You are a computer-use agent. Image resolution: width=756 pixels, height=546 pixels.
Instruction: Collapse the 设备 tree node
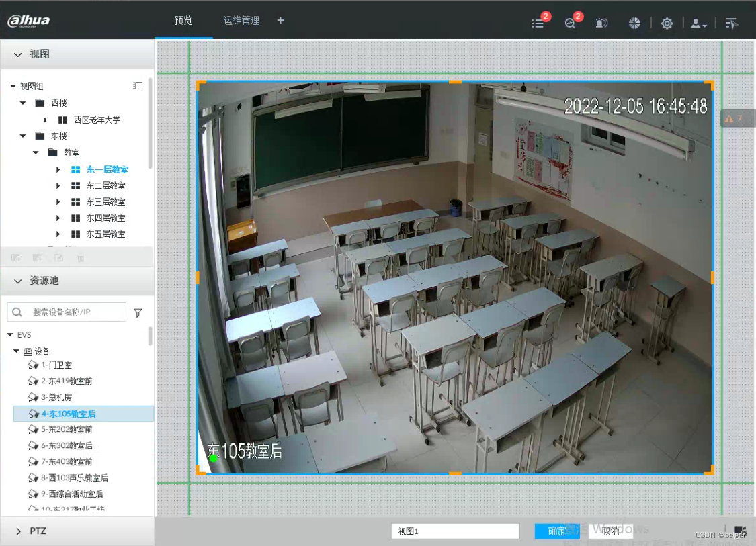point(16,351)
